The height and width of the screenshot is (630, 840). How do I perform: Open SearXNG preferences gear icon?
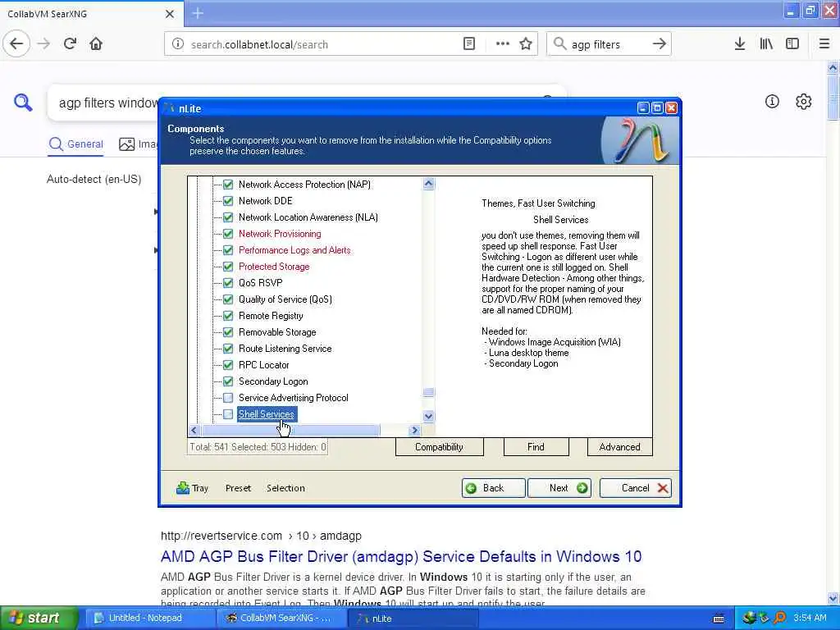(804, 101)
